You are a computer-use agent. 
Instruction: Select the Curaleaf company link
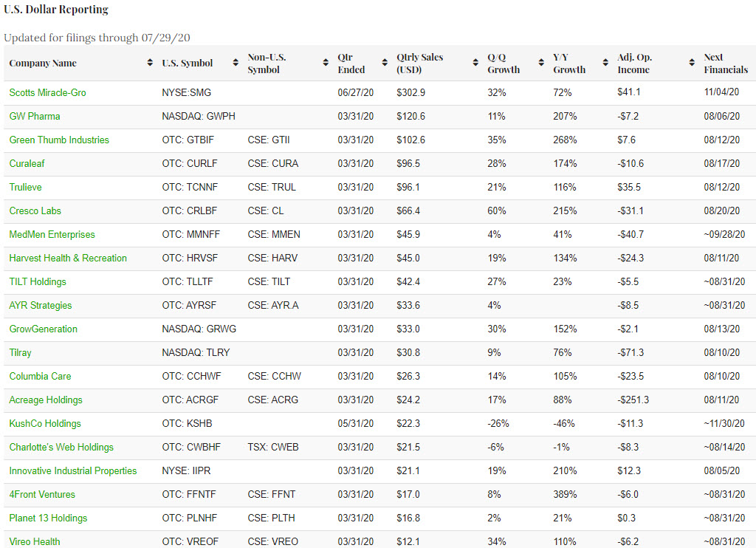(30, 164)
